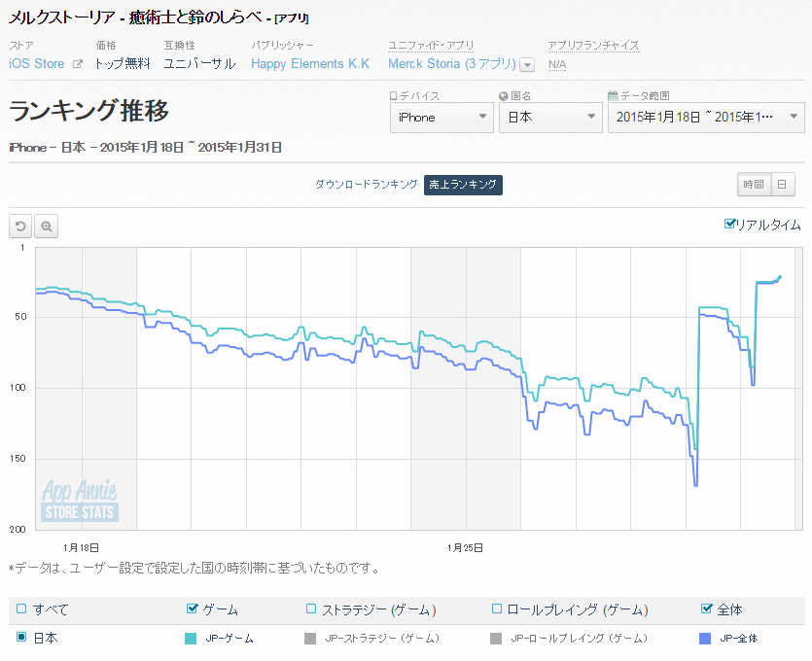The image size is (812, 661).
Task: Click the トップ無料 price text
Action: click(x=123, y=63)
